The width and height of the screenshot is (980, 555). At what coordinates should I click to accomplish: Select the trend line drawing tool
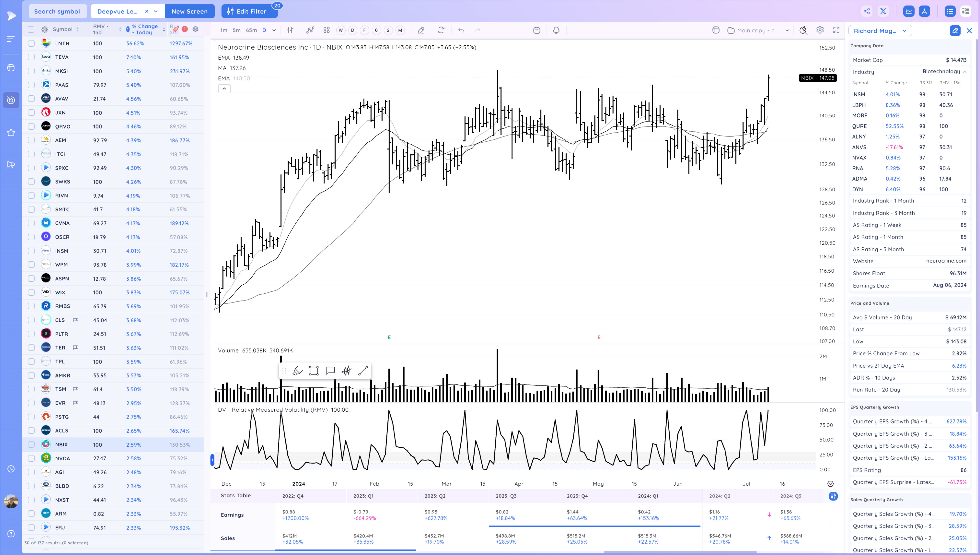click(363, 370)
